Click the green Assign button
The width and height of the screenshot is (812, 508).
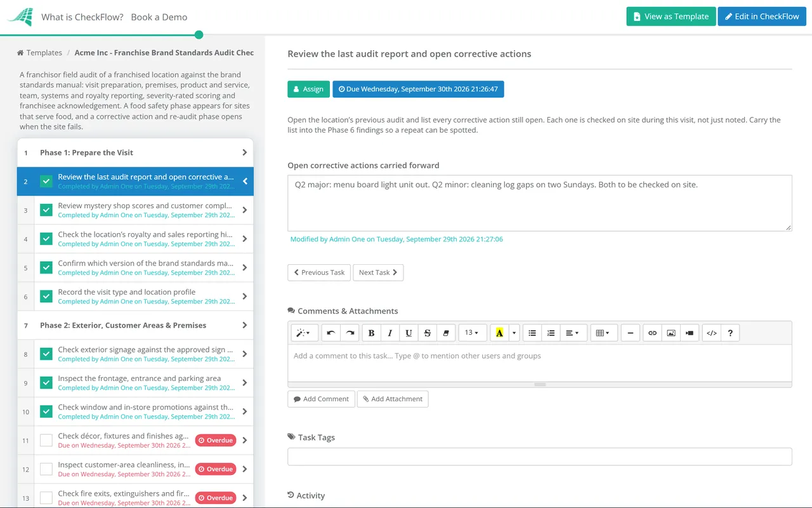click(309, 89)
